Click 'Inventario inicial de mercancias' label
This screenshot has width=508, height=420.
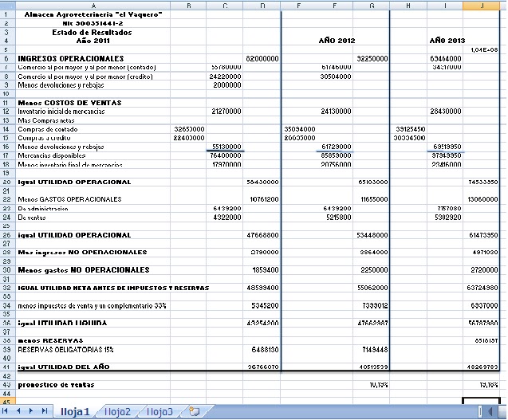[x=61, y=112]
